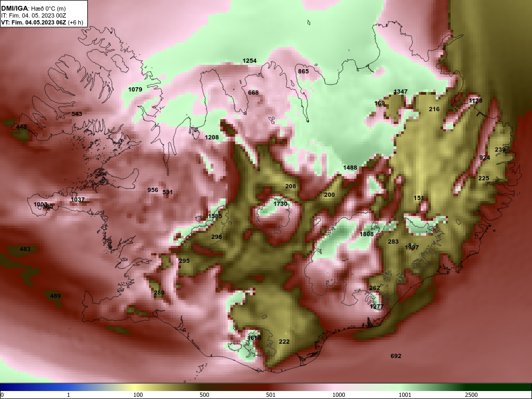The image size is (532, 399).
Task: Click the 500 tick on color scale
Action: pyautogui.click(x=204, y=395)
